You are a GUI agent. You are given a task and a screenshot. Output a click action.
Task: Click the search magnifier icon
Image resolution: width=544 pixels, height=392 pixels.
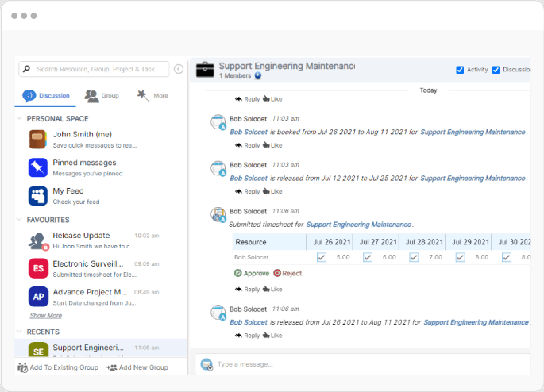26,69
